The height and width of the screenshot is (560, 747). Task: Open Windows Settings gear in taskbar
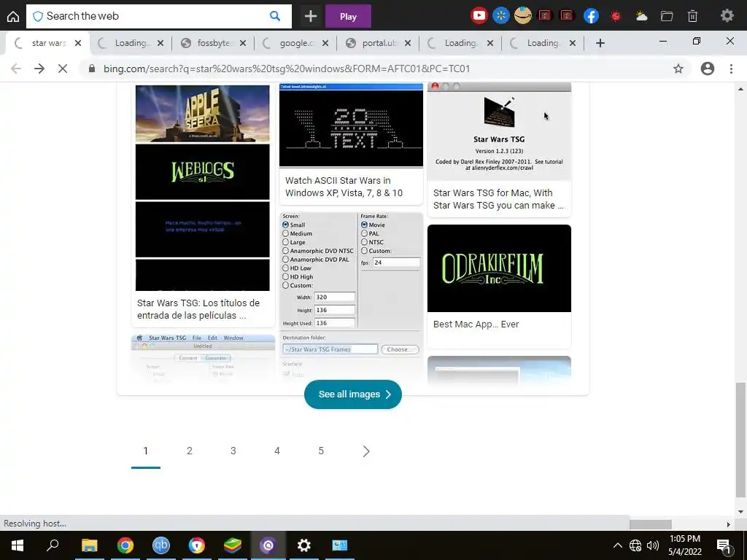click(304, 545)
